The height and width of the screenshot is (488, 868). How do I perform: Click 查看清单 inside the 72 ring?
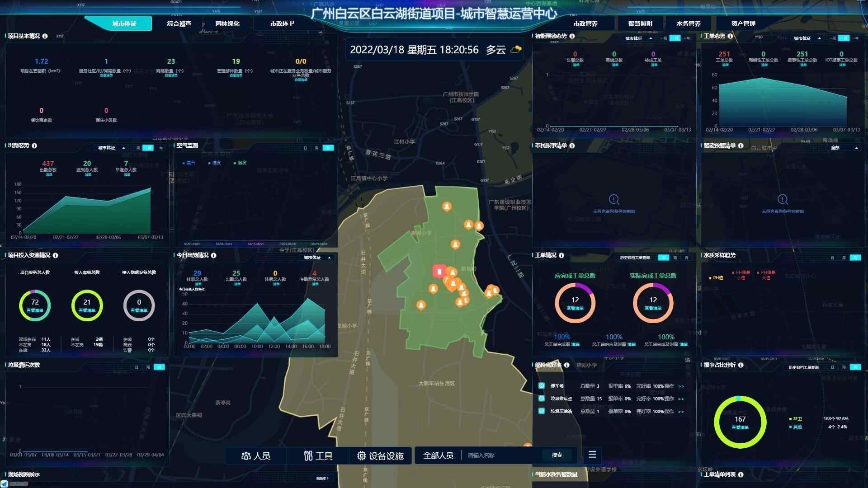35,310
